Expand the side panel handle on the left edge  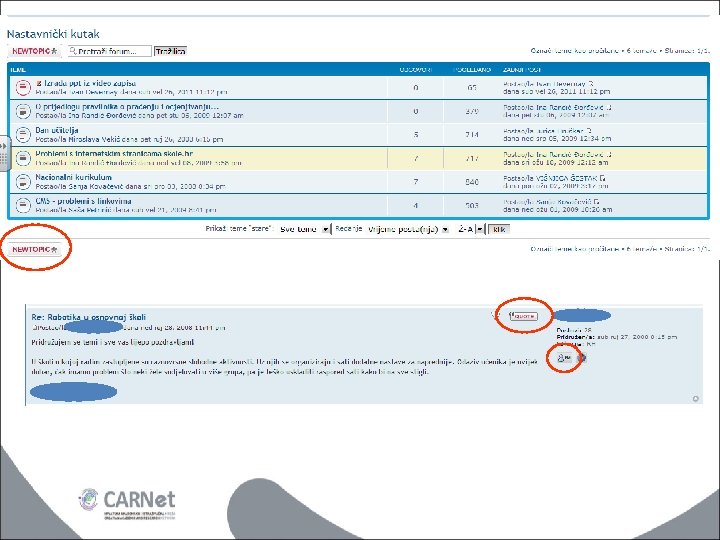click(x=4, y=153)
